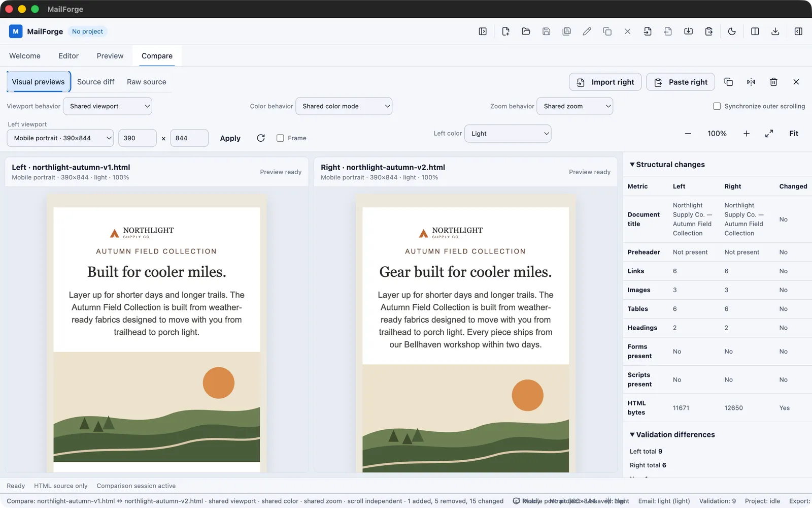
Task: Open the Color behavior dropdown
Action: (x=344, y=106)
